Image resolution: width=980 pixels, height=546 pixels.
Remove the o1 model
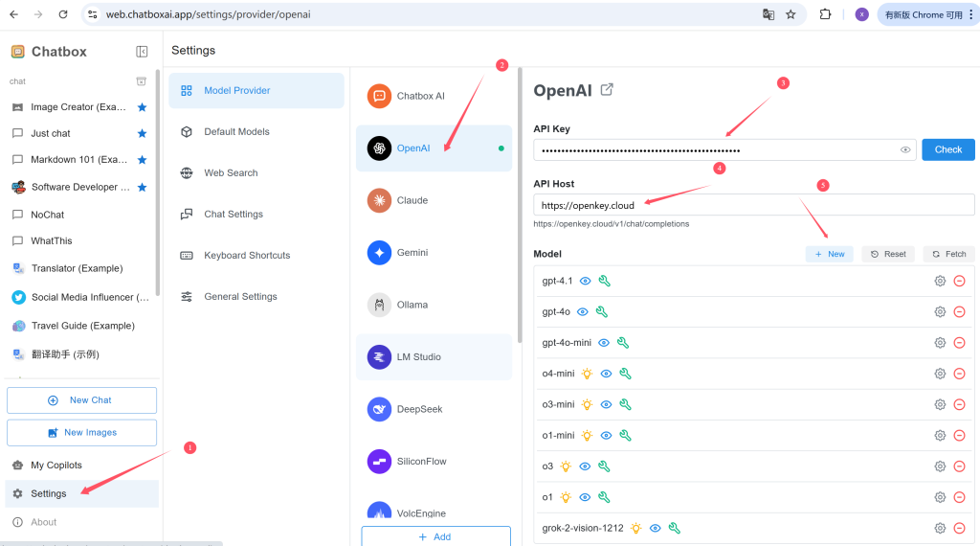pyautogui.click(x=959, y=497)
